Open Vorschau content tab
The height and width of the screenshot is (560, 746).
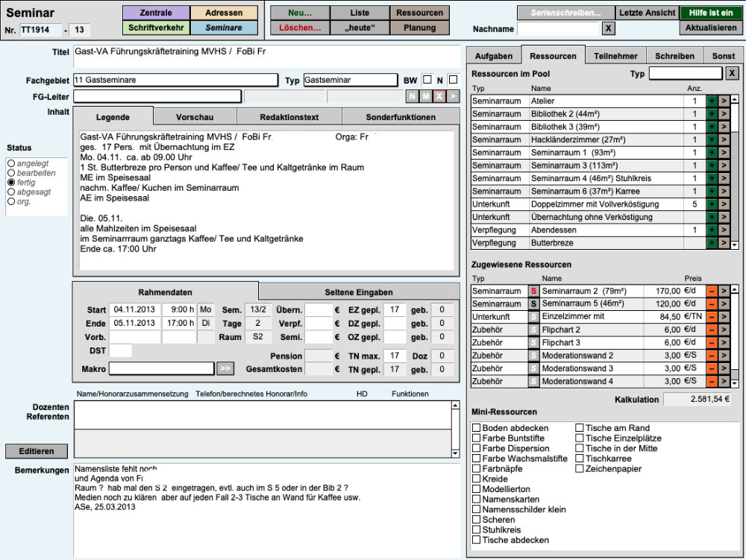pyautogui.click(x=195, y=117)
